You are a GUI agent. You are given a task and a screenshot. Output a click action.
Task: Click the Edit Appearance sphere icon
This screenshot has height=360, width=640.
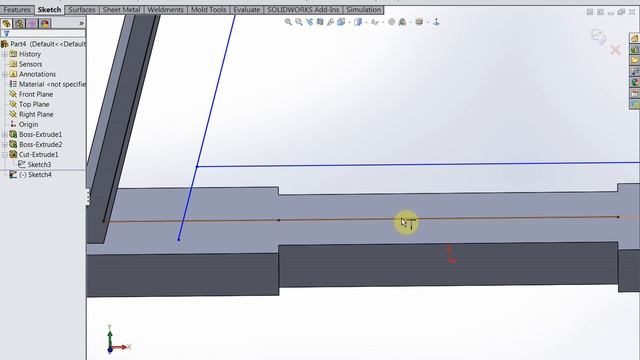[391, 22]
